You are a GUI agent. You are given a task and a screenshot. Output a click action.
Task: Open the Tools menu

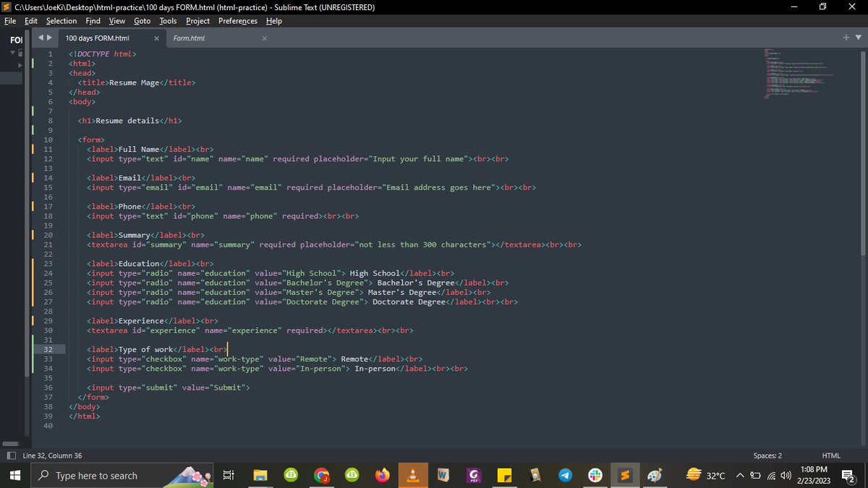coord(167,20)
